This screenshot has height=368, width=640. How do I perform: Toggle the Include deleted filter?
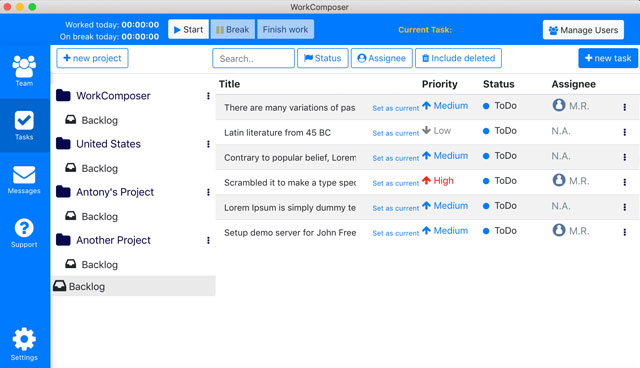[458, 58]
